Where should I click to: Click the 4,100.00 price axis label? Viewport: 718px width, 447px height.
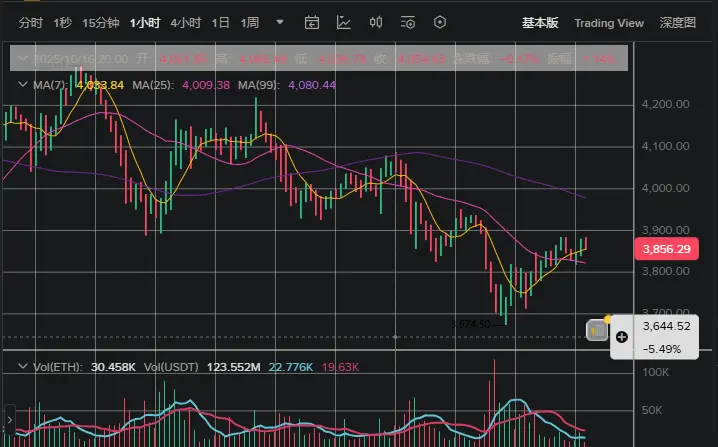665,147
